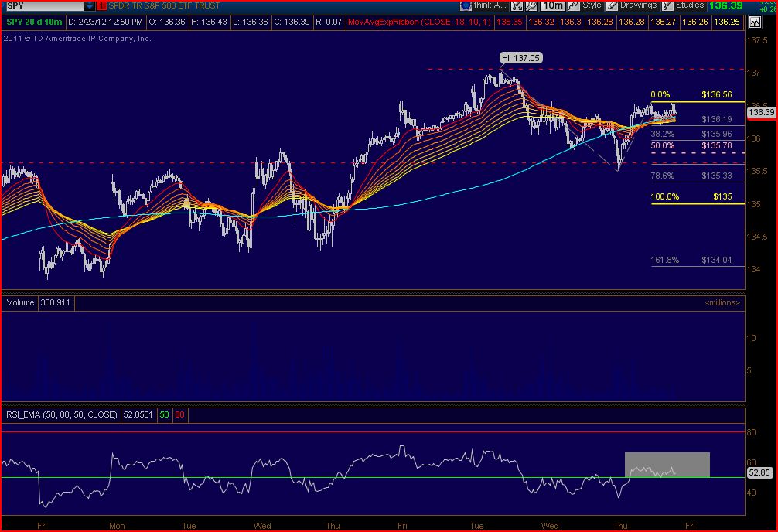Click the mini chart icon at the status row's end
This screenshot has height=532, width=778.
pyautogui.click(x=755, y=22)
